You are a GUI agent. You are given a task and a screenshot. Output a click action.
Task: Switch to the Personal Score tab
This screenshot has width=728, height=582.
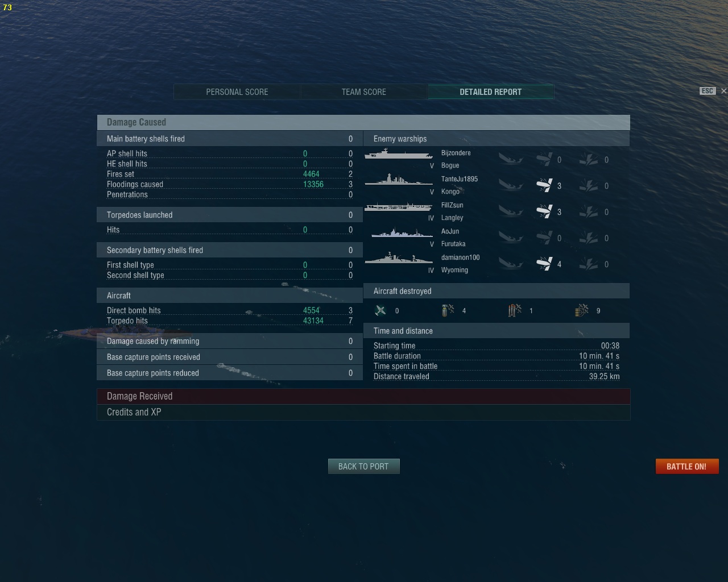tap(237, 92)
